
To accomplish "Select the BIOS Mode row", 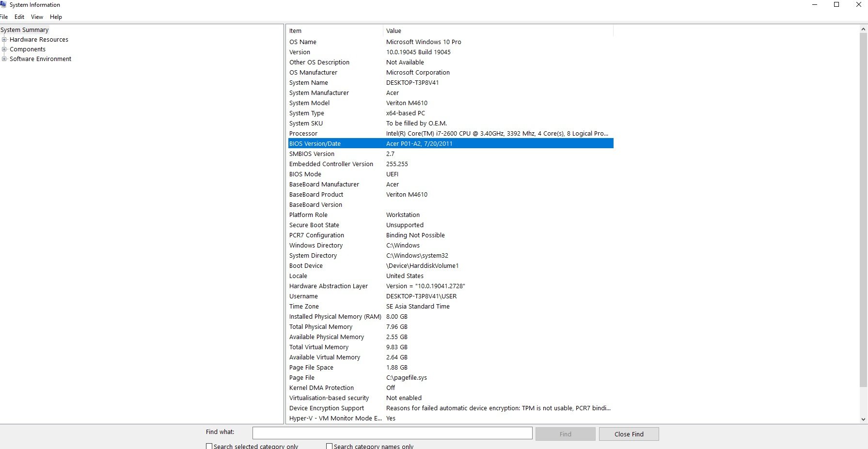I will point(451,174).
